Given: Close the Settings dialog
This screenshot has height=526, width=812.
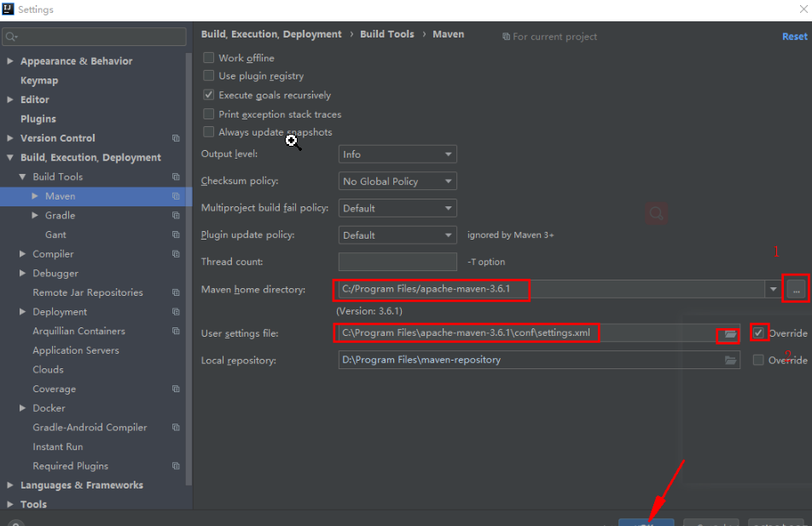Looking at the screenshot, I should 803,9.
